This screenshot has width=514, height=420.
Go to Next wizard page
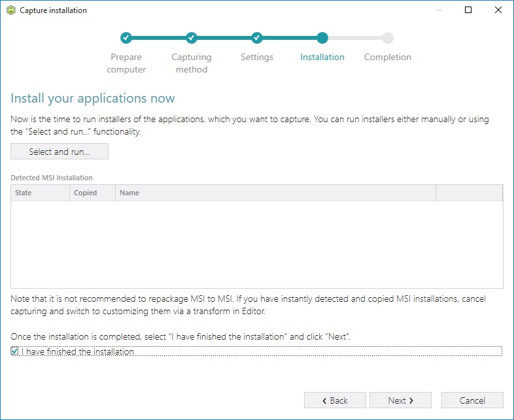400,400
